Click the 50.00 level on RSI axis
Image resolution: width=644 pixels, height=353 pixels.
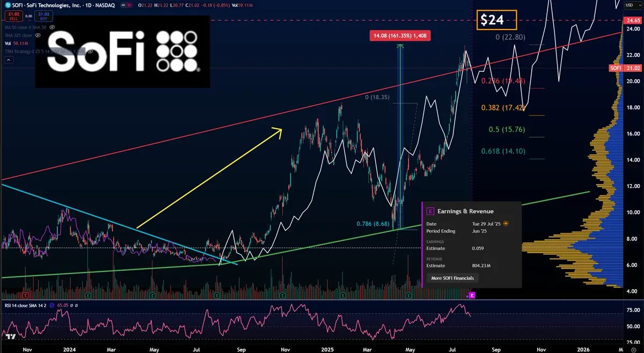click(x=633, y=326)
